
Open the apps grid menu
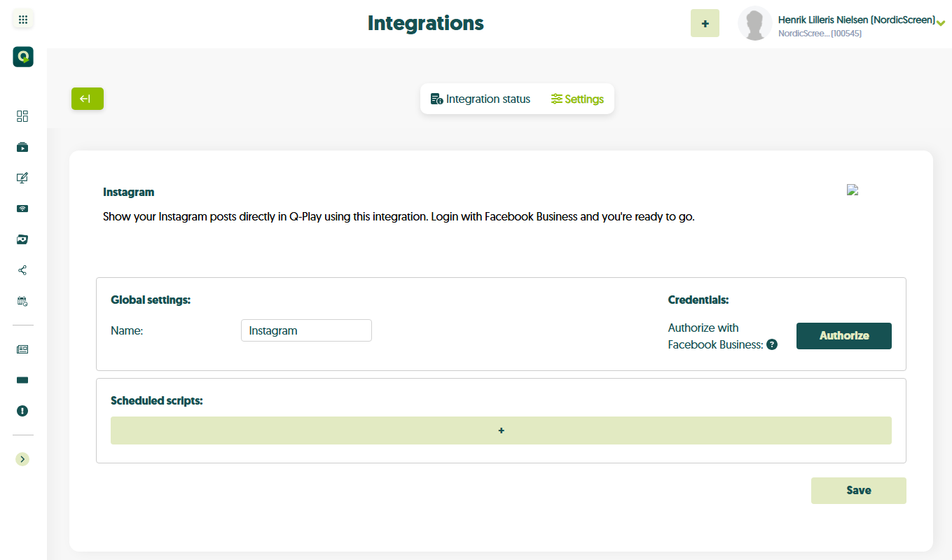[x=22, y=20]
